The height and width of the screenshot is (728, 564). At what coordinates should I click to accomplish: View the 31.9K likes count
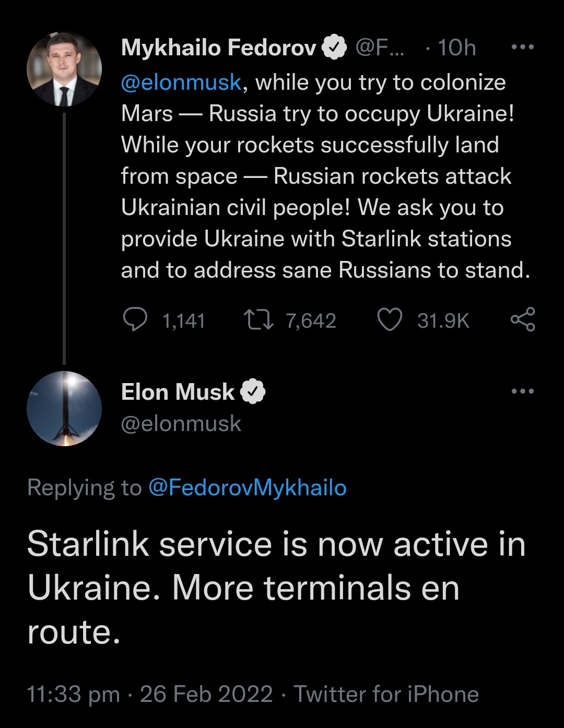(443, 321)
